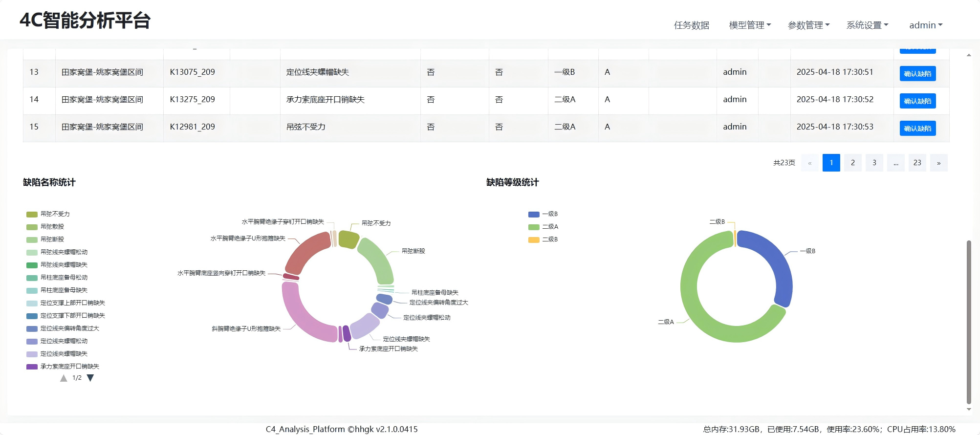Image resolution: width=980 pixels, height=435 pixels.
Task: Open the 参数管理 dropdown menu
Action: tap(808, 25)
